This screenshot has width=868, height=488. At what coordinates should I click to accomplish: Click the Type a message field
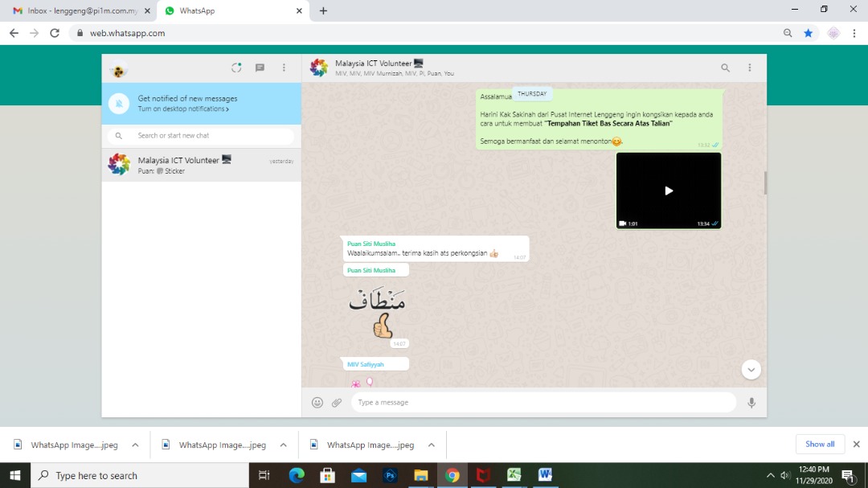[542, 403]
